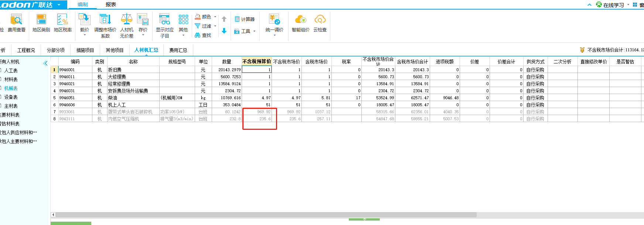Open the 措施项目 tab
Viewport: 644px width, 225px height.
[85, 50]
